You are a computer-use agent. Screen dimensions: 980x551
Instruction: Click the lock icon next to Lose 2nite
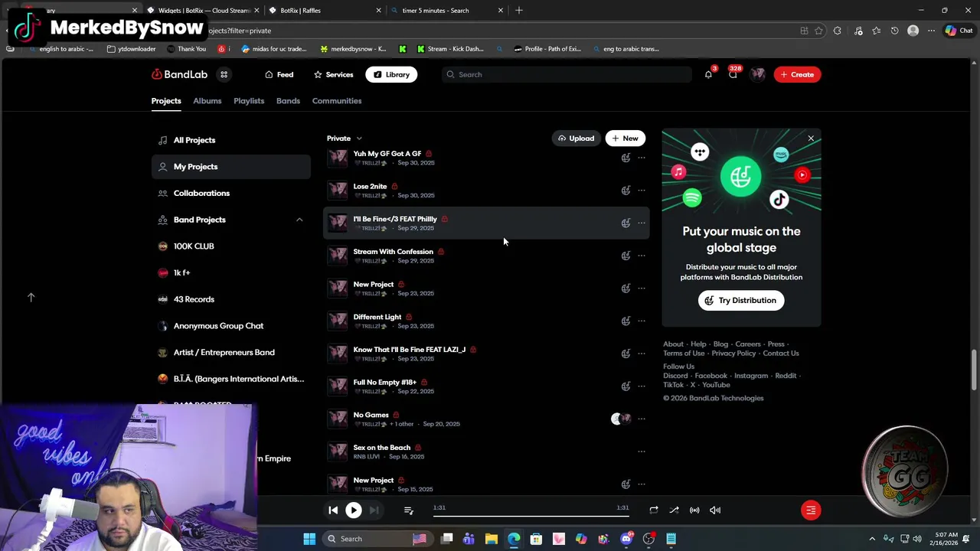394,186
